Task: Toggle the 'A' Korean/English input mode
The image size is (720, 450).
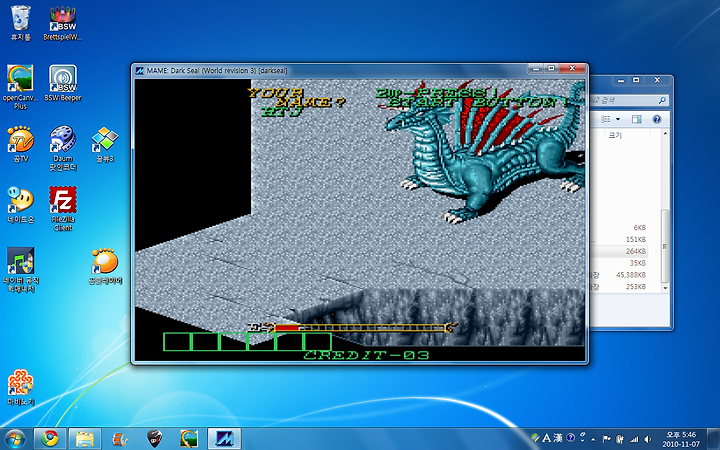Action: tap(546, 438)
